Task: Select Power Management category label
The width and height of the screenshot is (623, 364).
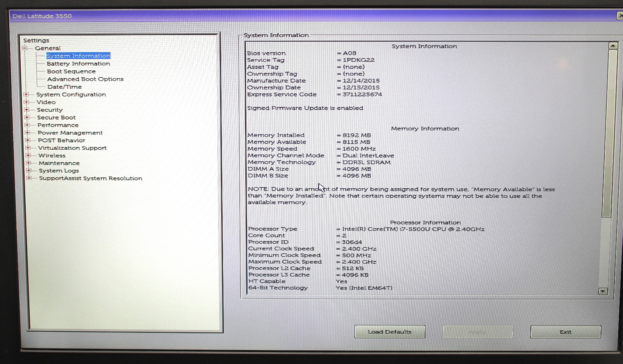Action: point(70,133)
